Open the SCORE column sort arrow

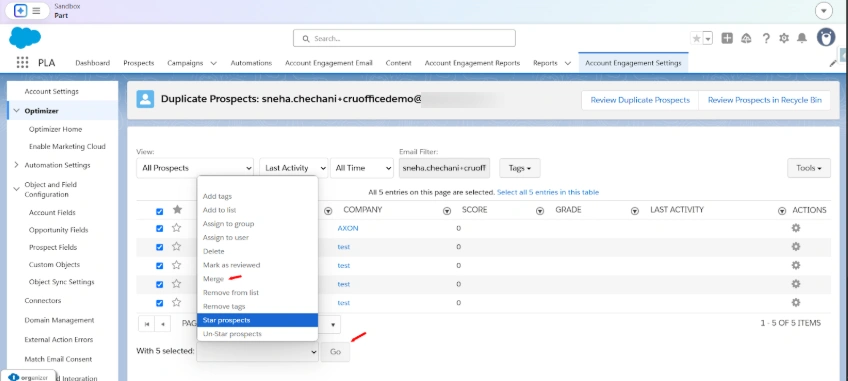[540, 211]
